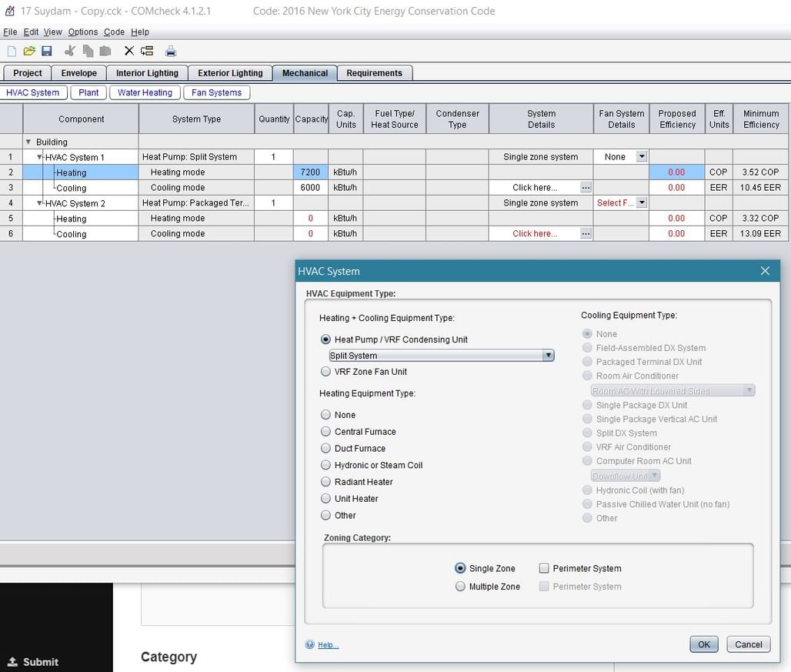Open the Help link in the dialog
The width and height of the screenshot is (791, 672).
tap(328, 645)
